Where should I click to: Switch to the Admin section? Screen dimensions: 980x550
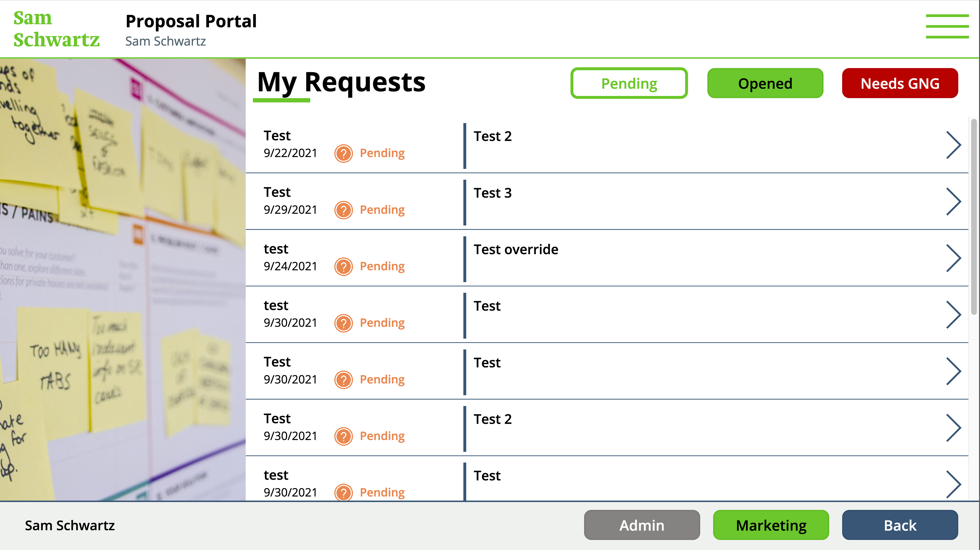642,525
